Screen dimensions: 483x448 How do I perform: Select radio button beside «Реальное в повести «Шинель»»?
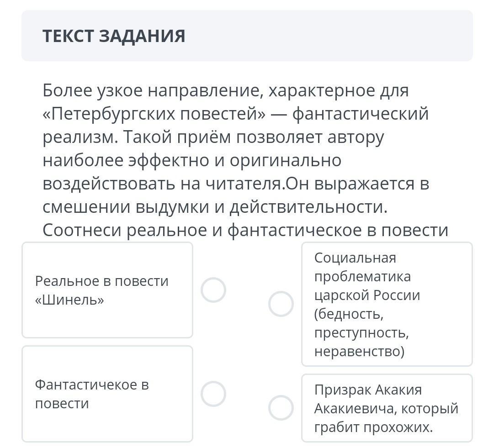(213, 290)
